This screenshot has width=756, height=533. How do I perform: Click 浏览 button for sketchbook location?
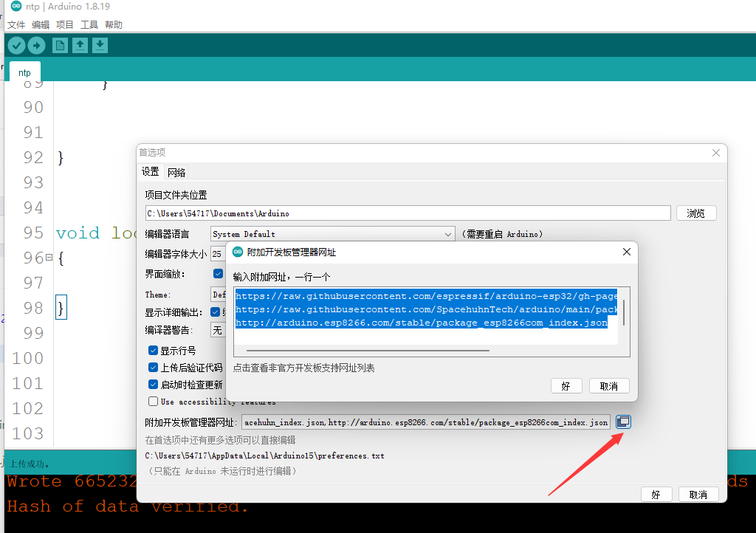[695, 213]
